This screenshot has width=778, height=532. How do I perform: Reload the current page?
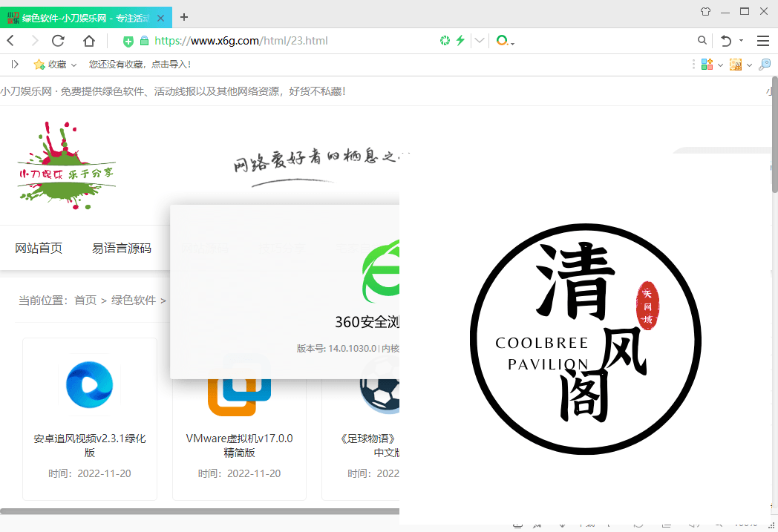coord(58,41)
